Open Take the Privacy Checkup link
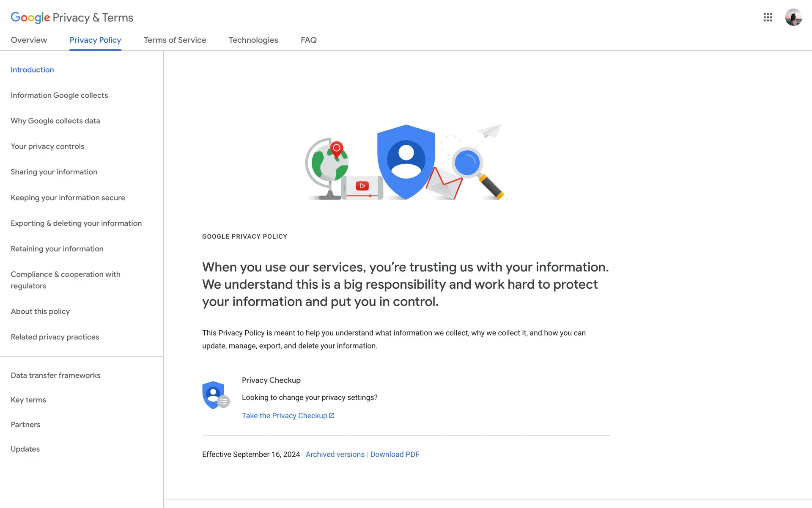 (x=284, y=416)
